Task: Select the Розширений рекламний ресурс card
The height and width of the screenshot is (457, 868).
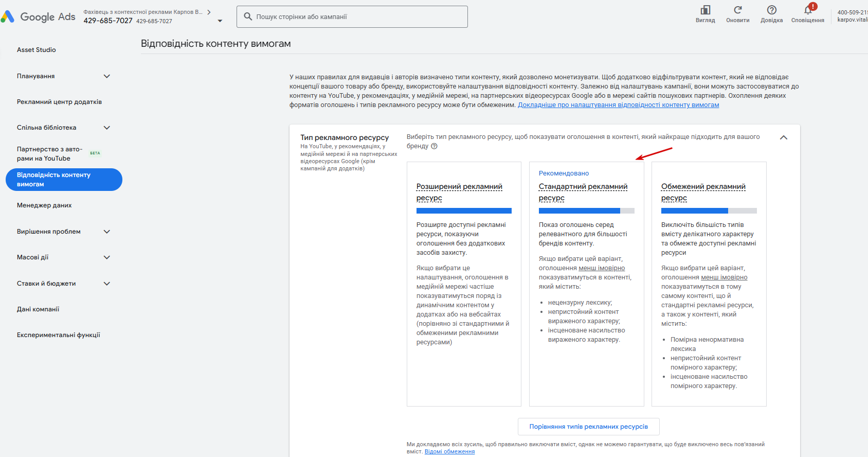Action: coord(464,284)
